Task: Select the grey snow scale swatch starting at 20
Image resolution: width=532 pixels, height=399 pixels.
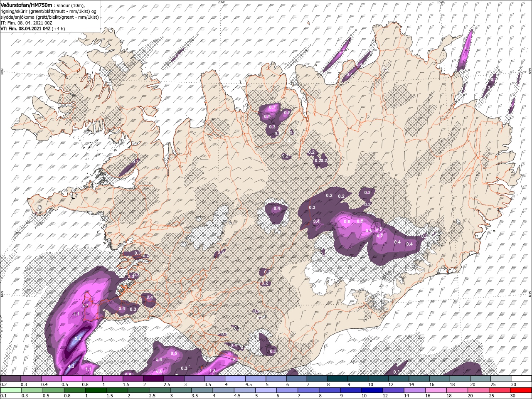Action: tap(480, 379)
